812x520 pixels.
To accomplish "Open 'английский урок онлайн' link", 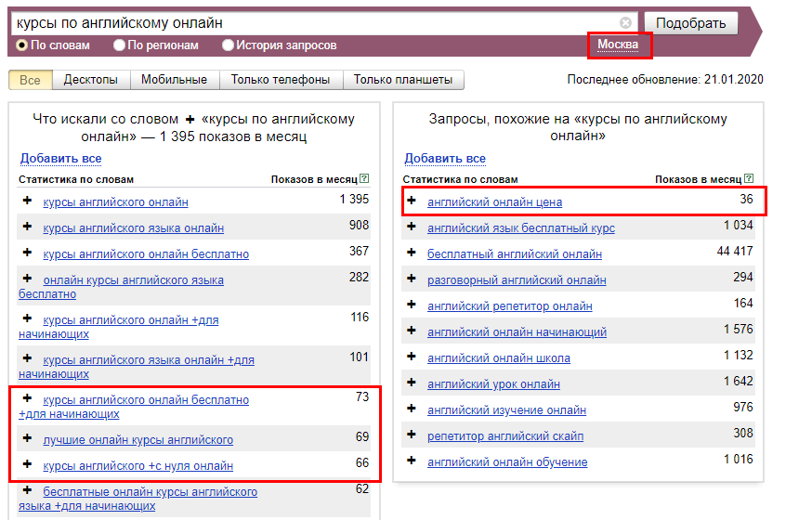I will pyautogui.click(x=493, y=383).
